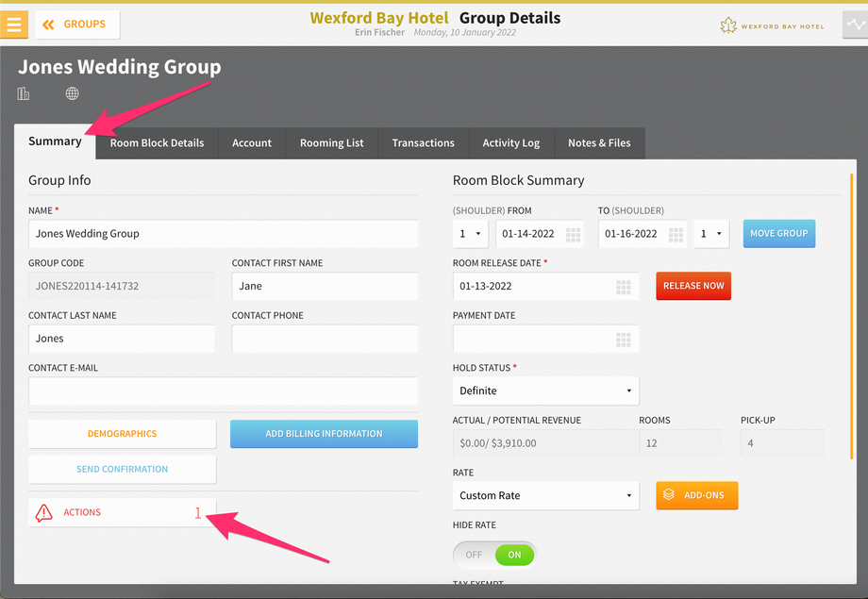The height and width of the screenshot is (599, 868).
Task: Open the Notes & Files tab
Action: point(599,143)
